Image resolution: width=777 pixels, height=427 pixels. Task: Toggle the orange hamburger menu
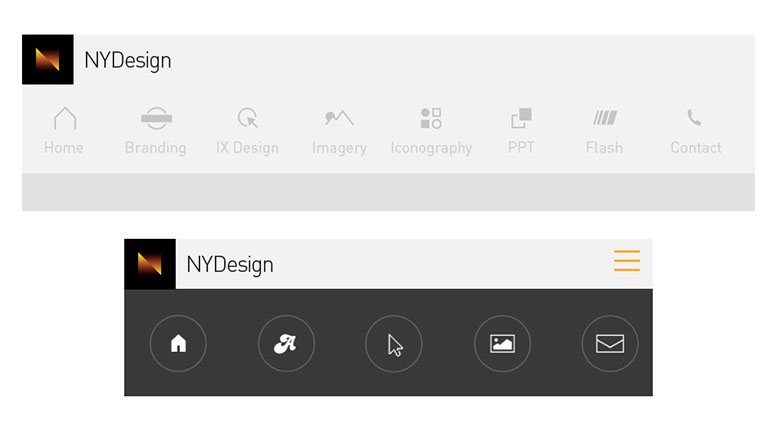627,262
